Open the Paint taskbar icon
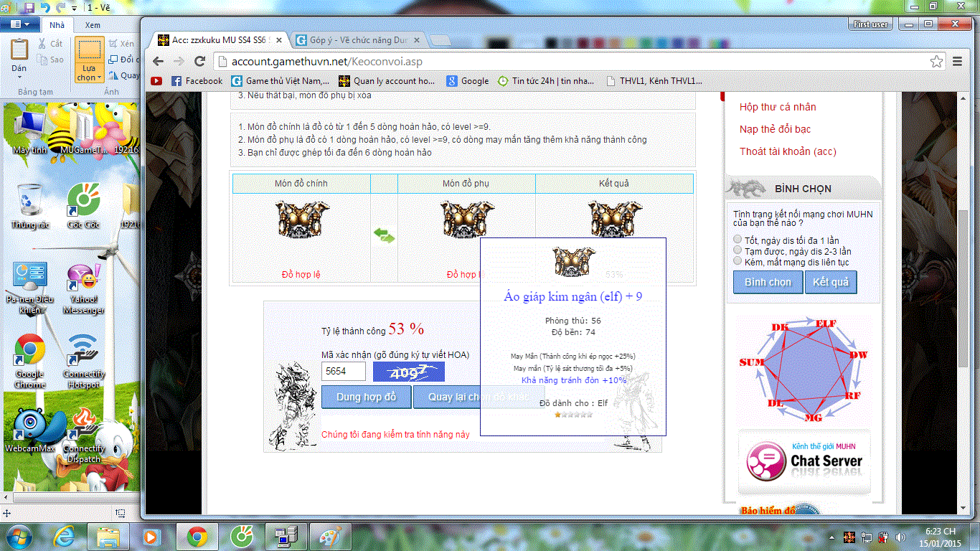Viewport: 980px width, 551px height. point(330,536)
